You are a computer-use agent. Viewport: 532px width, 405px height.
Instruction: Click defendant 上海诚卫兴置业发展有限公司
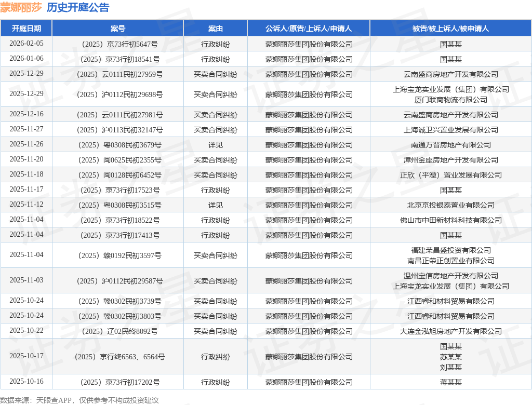tap(450, 130)
